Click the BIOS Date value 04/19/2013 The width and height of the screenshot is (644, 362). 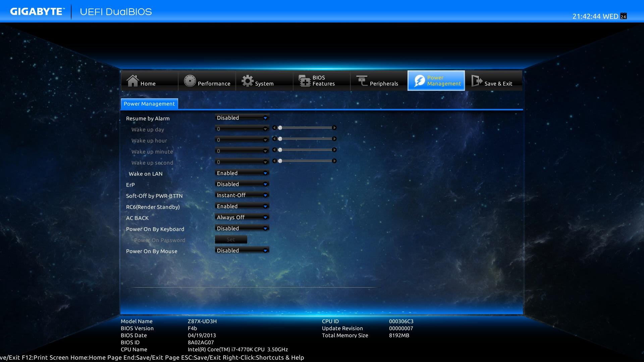(x=202, y=335)
